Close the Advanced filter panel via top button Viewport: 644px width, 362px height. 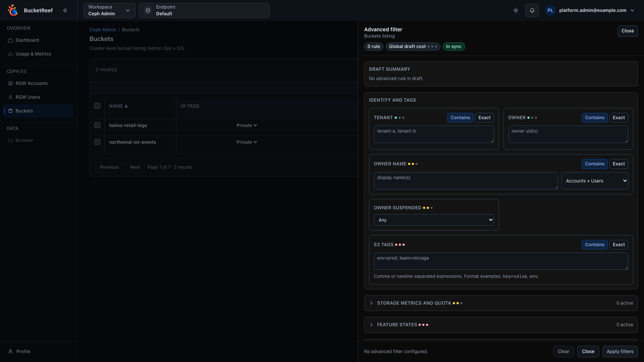coord(628,31)
